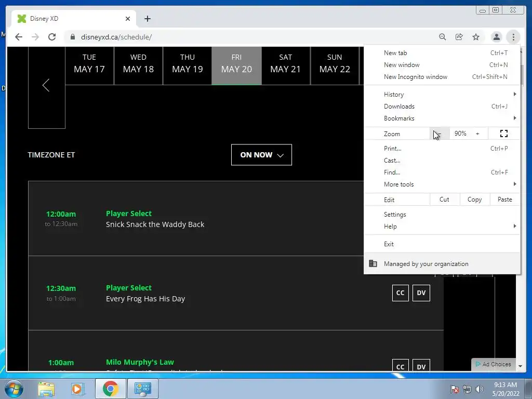Click the Paste button in Edit row

(x=505, y=199)
